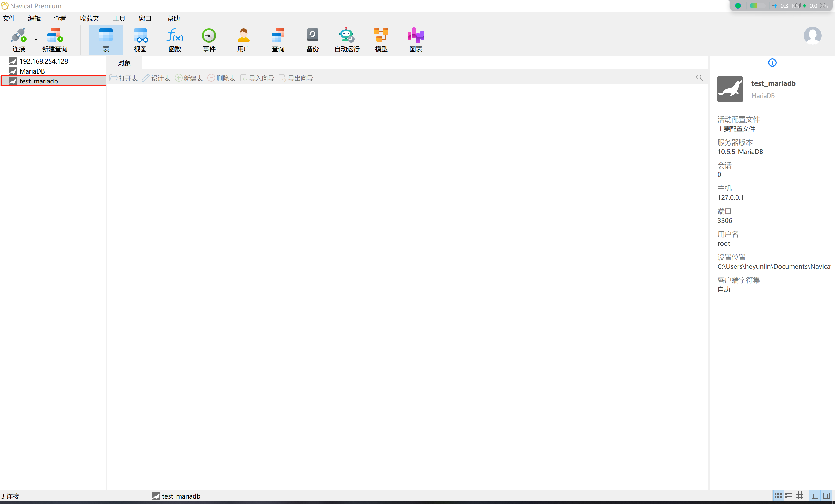Open the dropdown arrow beside 连接

click(35, 40)
